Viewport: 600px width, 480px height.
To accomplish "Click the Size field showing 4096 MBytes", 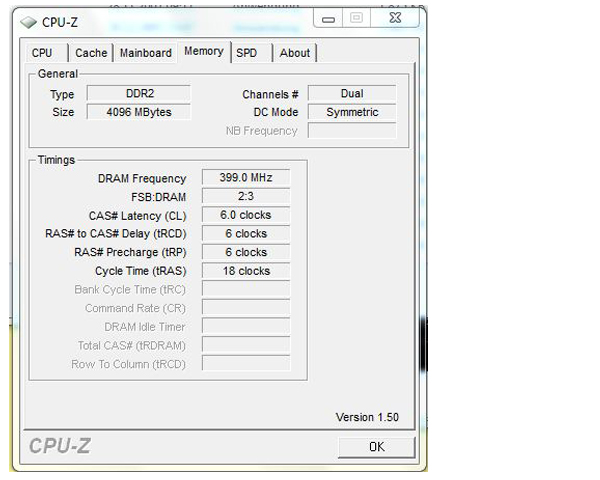I will click(x=139, y=112).
